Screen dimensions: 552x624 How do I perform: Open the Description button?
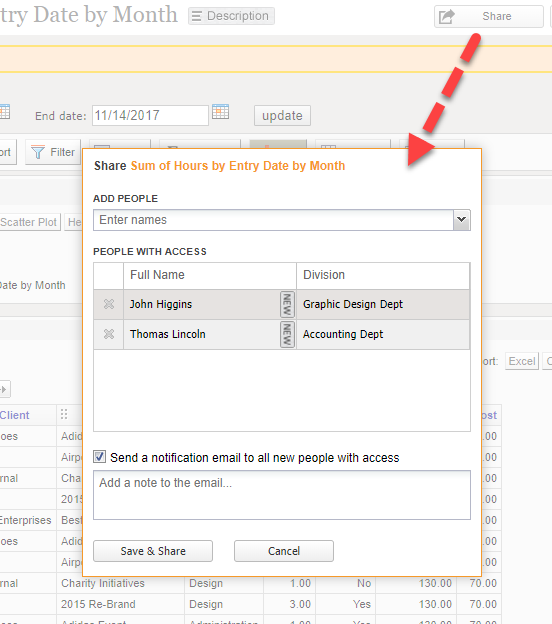point(231,16)
